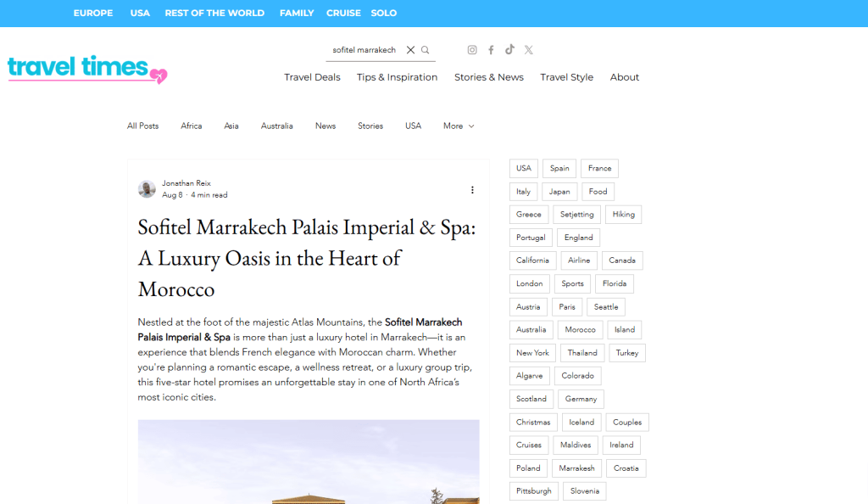Viewport: 868px width, 504px height.
Task: Click the EUROPE link in top bar
Action: tap(93, 13)
